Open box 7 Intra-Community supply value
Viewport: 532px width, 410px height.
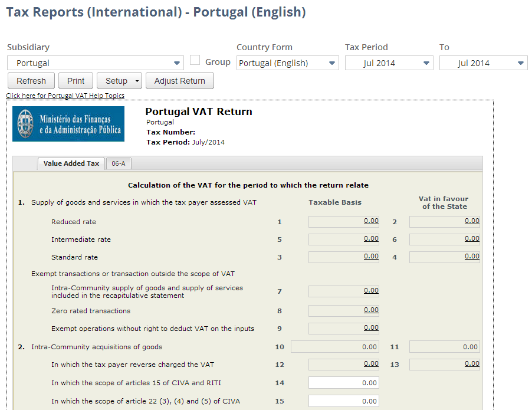371,290
